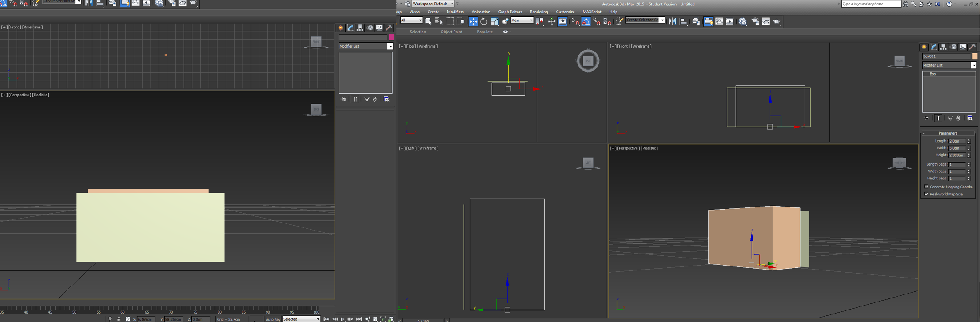
Task: Open the Hierarchy panel tab
Action: click(943, 47)
